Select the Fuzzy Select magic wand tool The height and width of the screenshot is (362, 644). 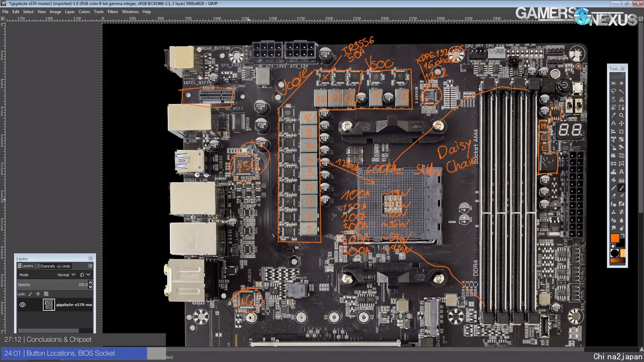tap(622, 91)
